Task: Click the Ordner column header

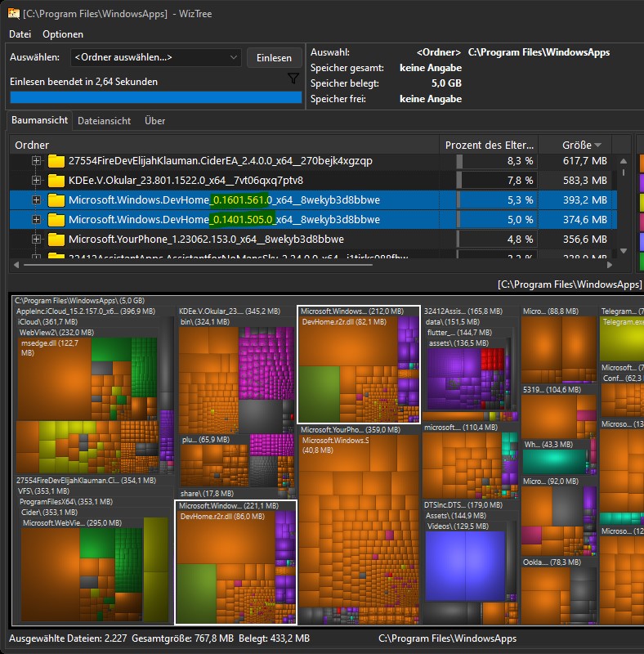Action: [224, 145]
